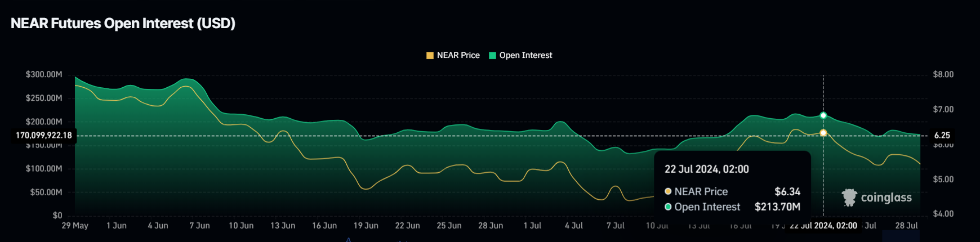Click the coinglass watermark text
This screenshot has height=242, width=980.
coord(886,198)
